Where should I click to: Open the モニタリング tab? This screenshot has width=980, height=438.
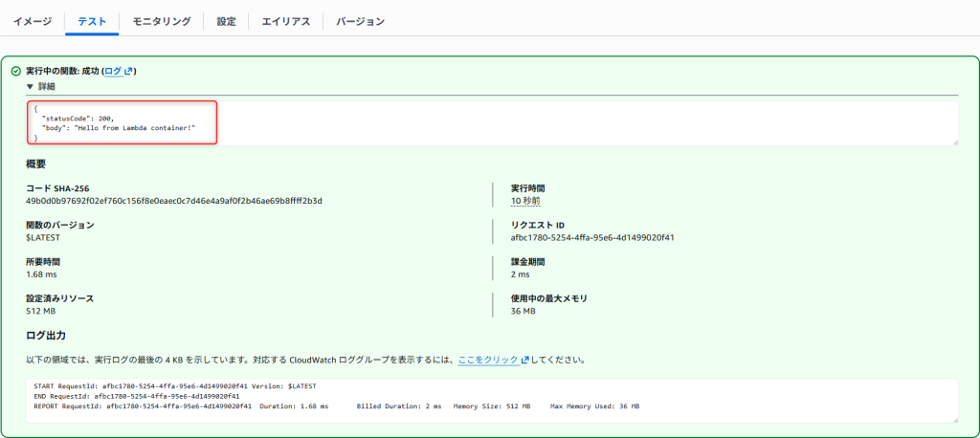click(x=161, y=21)
